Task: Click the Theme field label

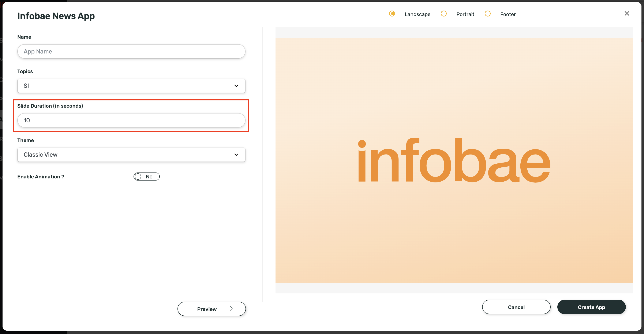Action: [x=26, y=140]
